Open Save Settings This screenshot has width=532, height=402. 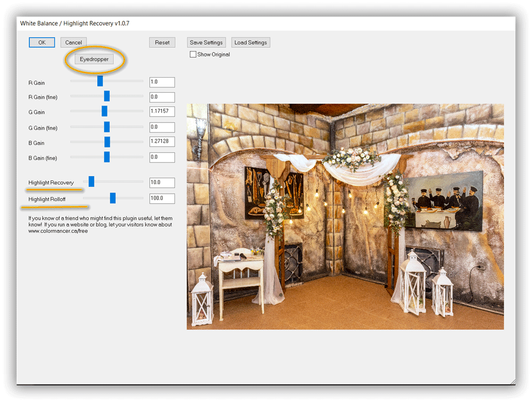(x=206, y=42)
